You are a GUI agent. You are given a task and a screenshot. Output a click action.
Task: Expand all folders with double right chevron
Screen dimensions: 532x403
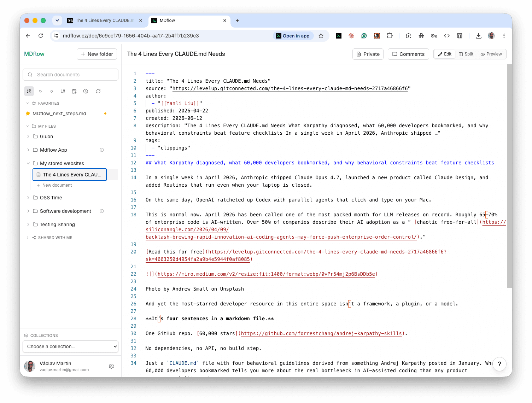[40, 91]
